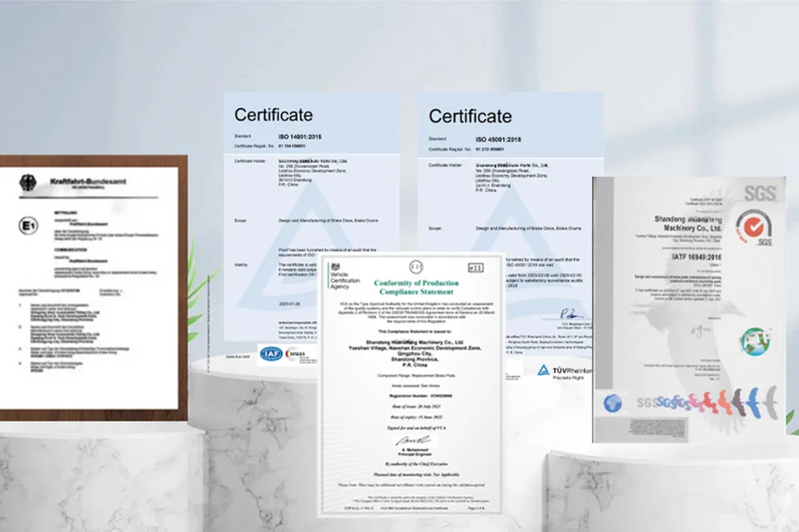
Task: Click the Vehicle Certification Agency crest
Action: tap(335, 267)
